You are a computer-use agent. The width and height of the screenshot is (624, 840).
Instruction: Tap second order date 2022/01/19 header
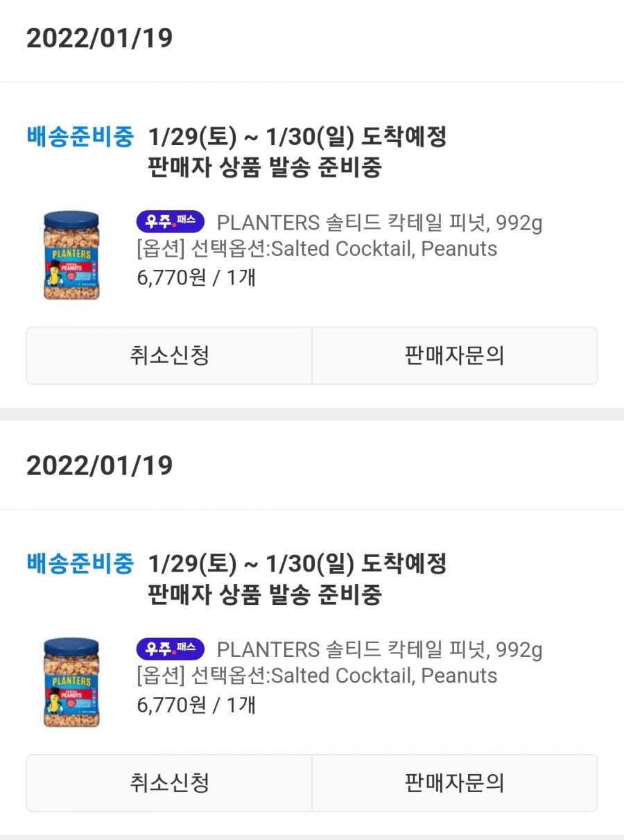click(x=99, y=465)
